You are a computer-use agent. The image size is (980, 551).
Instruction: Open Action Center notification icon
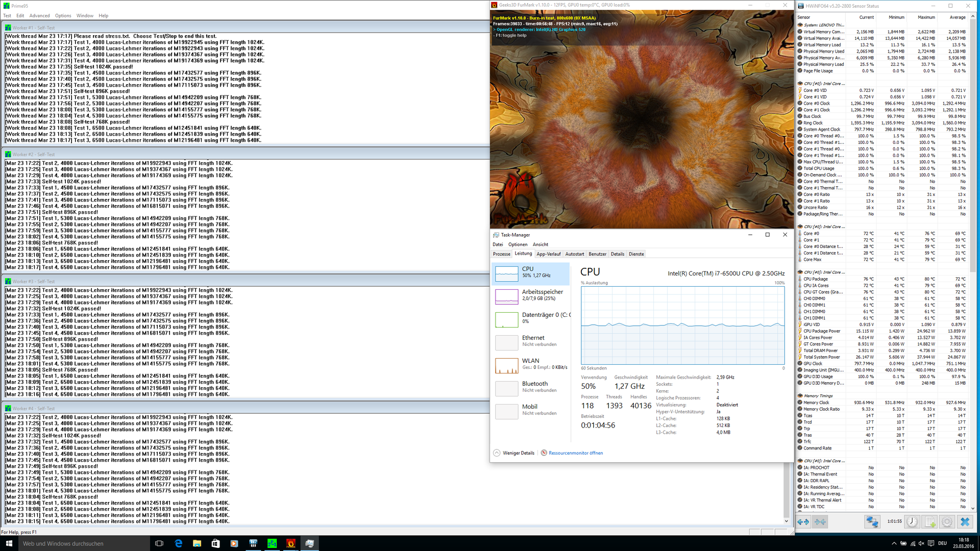tap(931, 543)
